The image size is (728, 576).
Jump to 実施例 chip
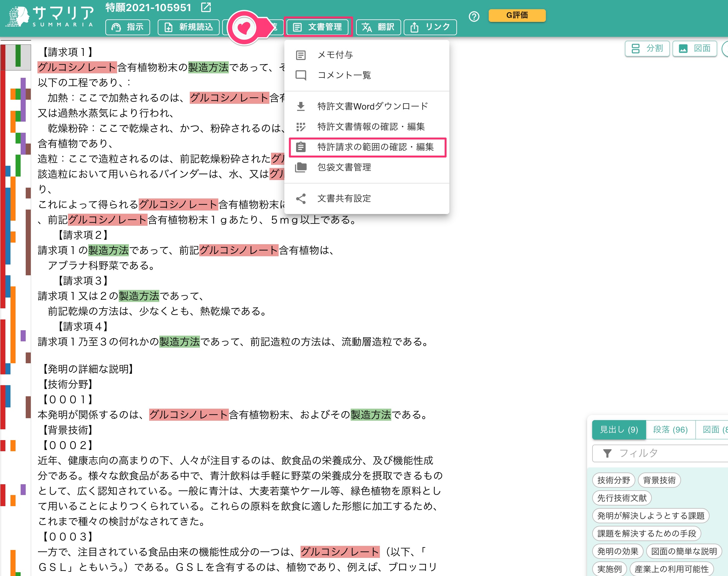[x=609, y=569]
